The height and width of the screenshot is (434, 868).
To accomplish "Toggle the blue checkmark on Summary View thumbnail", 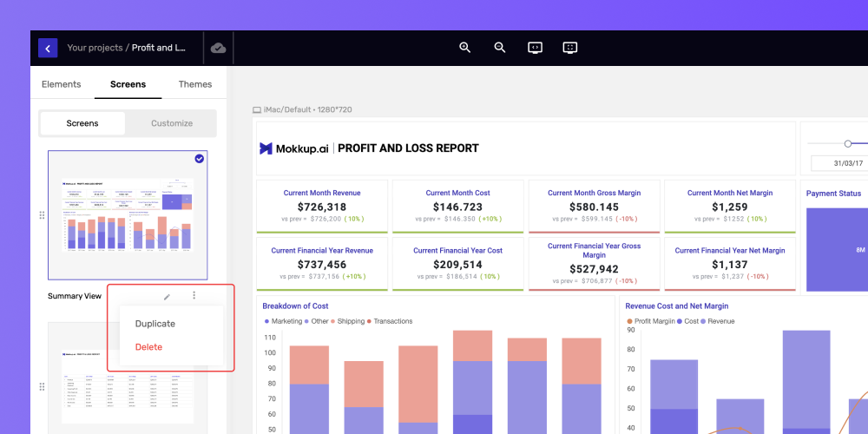I will tap(200, 159).
